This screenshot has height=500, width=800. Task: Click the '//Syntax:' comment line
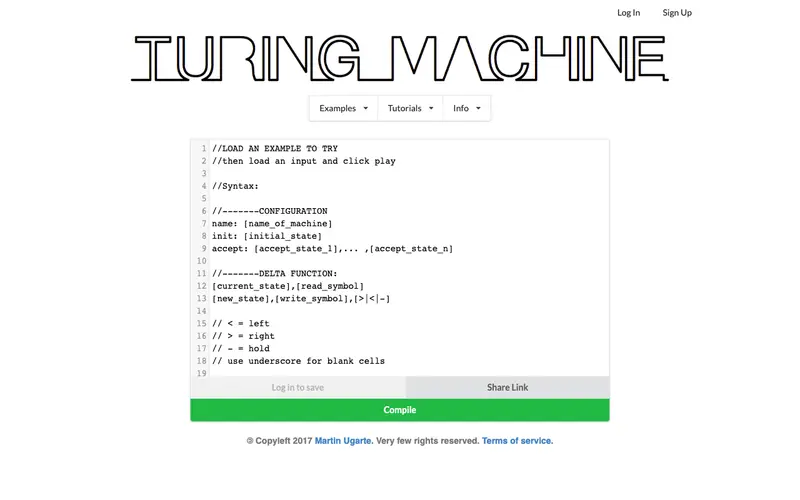pyautogui.click(x=235, y=186)
